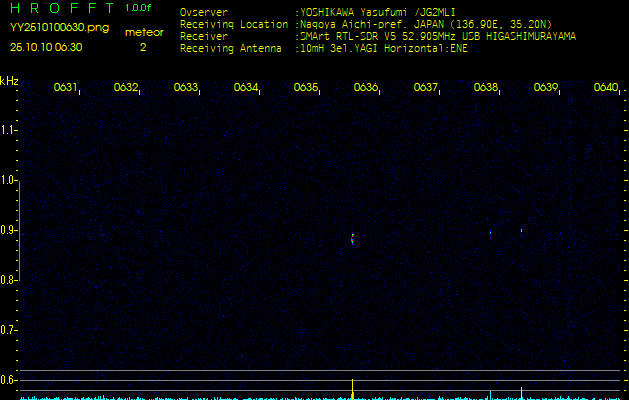This screenshot has width=629, height=400.
Task: Click receiver value SMArt RTL-SDR V5 52.905MHz
Action: tap(379, 37)
